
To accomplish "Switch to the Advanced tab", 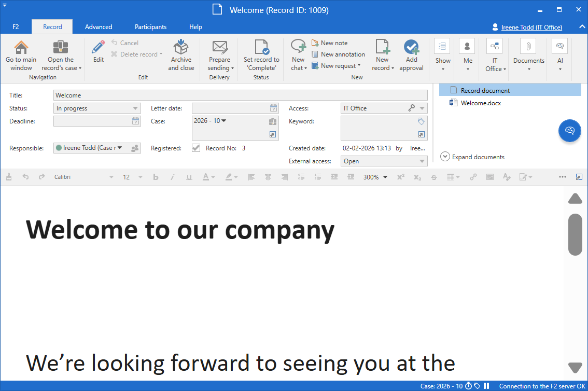I will pos(99,27).
